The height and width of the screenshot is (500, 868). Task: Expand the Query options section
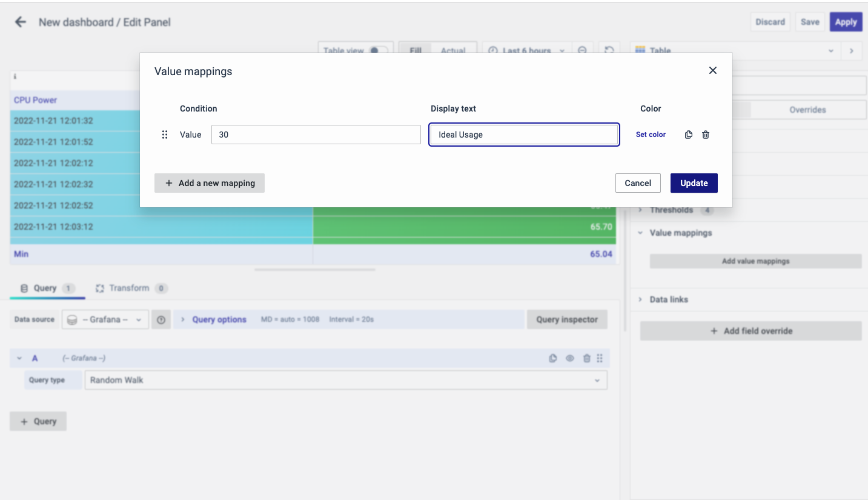tap(219, 319)
